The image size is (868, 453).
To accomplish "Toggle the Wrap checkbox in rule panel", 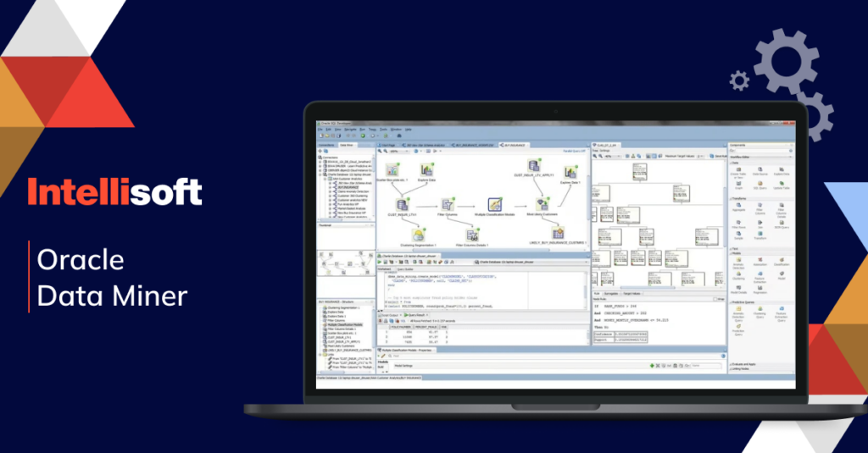I will coord(714,299).
